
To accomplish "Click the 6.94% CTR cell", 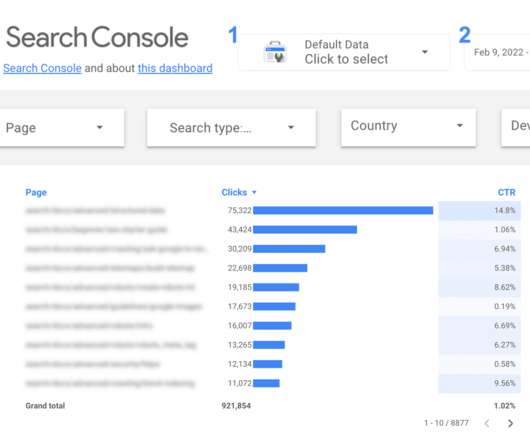I will [479, 249].
